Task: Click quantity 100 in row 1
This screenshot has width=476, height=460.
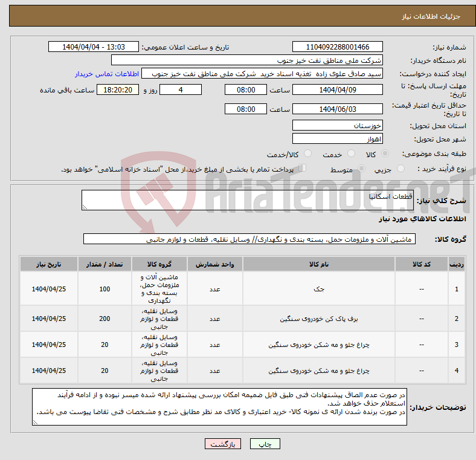Action: pos(105,289)
